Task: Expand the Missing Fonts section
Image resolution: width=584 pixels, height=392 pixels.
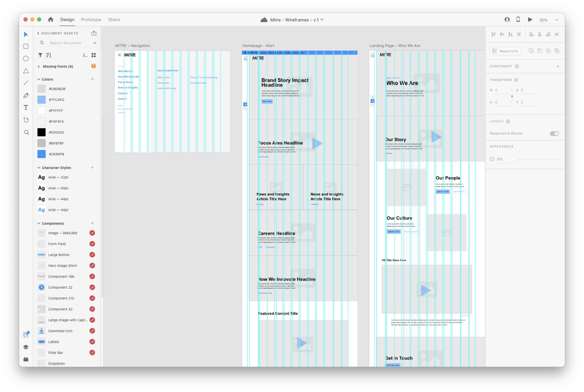Action: point(39,66)
